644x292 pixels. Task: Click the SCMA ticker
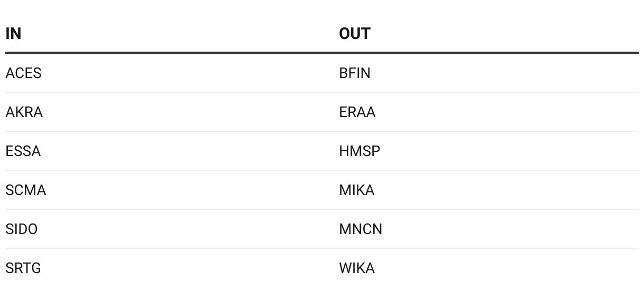pyautogui.click(x=26, y=190)
